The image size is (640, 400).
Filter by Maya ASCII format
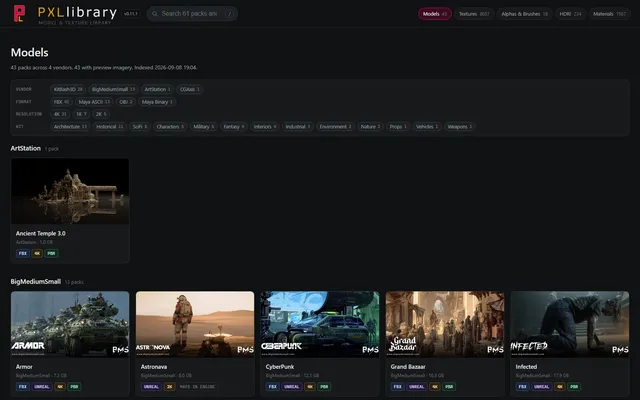pyautogui.click(x=94, y=102)
